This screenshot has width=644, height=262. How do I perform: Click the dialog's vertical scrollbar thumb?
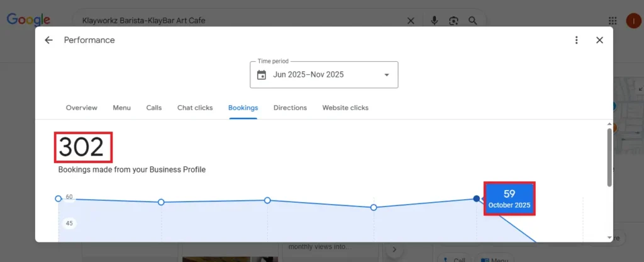(x=609, y=157)
